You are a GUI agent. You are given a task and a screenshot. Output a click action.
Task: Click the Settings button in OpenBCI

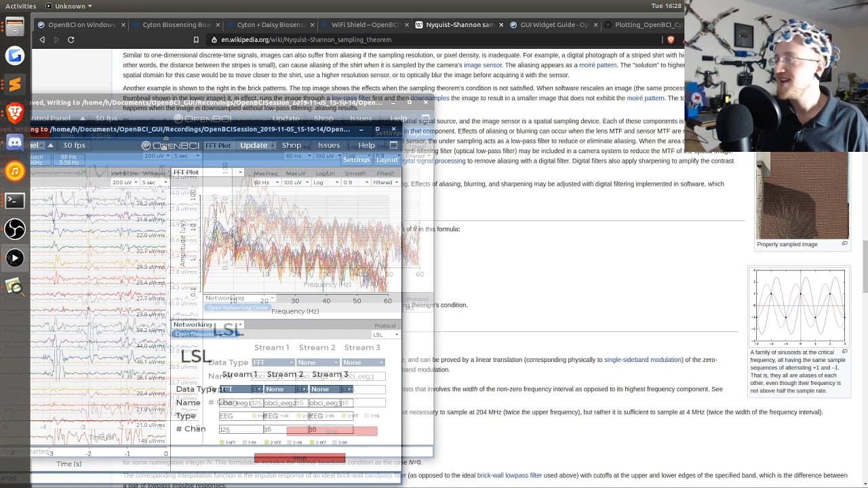(x=356, y=160)
